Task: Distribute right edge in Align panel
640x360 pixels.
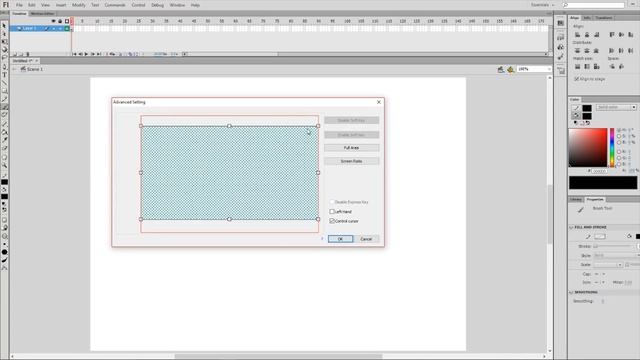Action: click(x=631, y=51)
